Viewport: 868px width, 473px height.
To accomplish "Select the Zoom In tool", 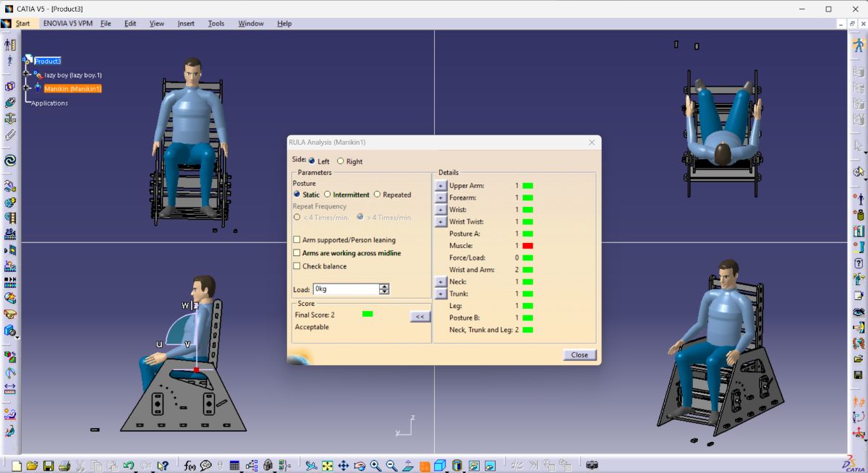I will (374, 464).
